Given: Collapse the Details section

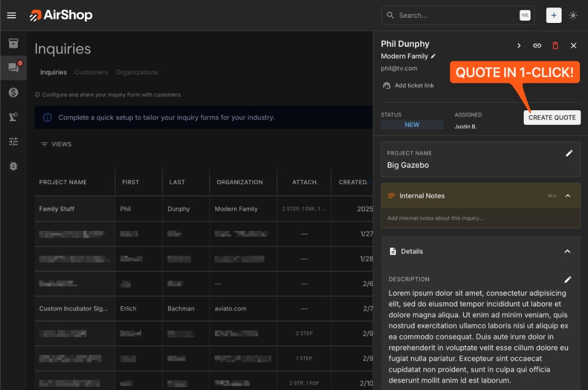Looking at the screenshot, I should click(x=567, y=251).
